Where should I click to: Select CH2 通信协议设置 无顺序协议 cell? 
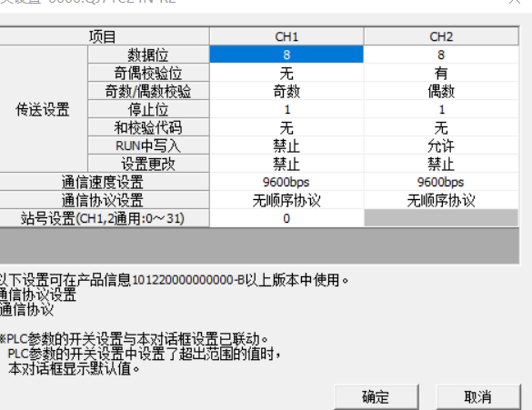point(441,200)
